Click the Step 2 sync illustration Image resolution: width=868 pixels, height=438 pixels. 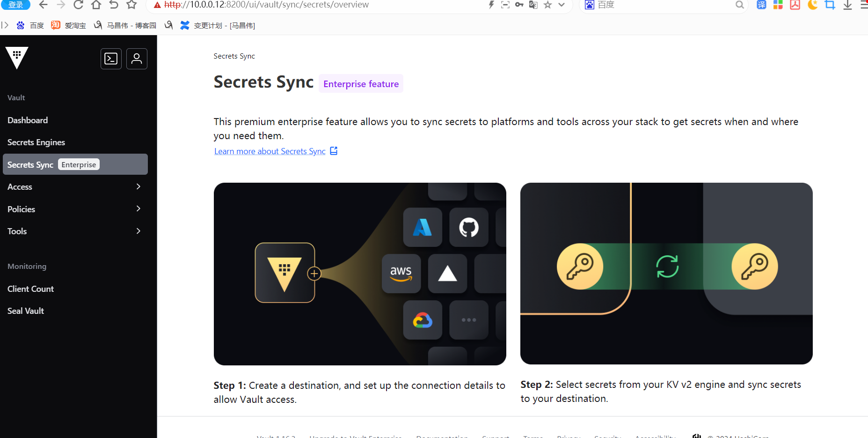pyautogui.click(x=666, y=274)
